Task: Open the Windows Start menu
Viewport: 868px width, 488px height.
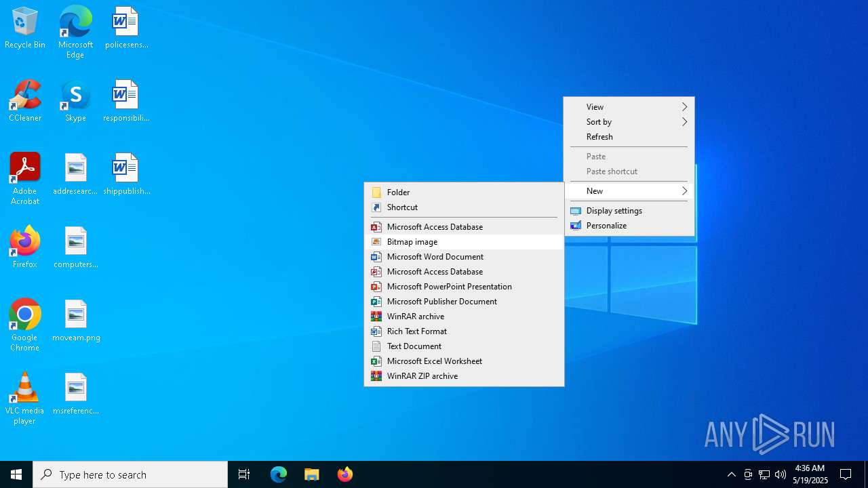Action: pyautogui.click(x=16, y=474)
